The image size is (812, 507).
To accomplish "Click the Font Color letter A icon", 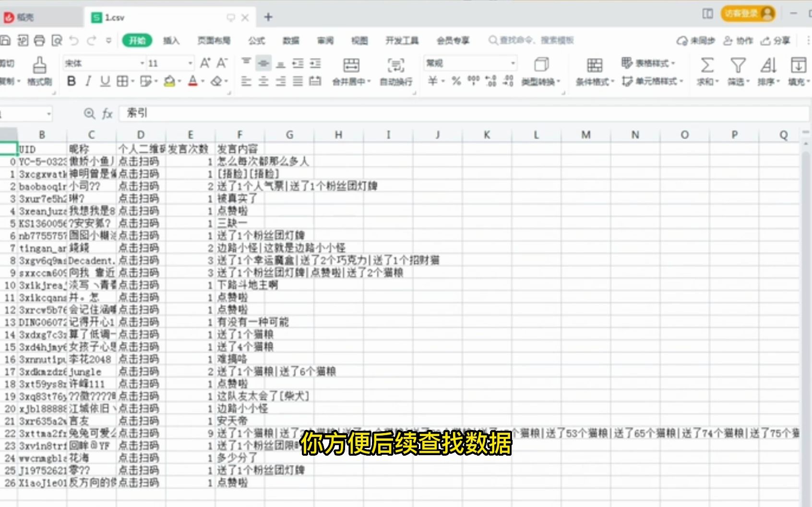I will tap(193, 82).
